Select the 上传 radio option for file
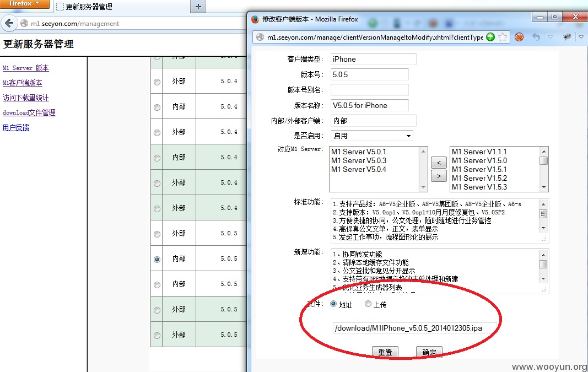Image resolution: width=588 pixels, height=372 pixels. pyautogui.click(x=368, y=304)
